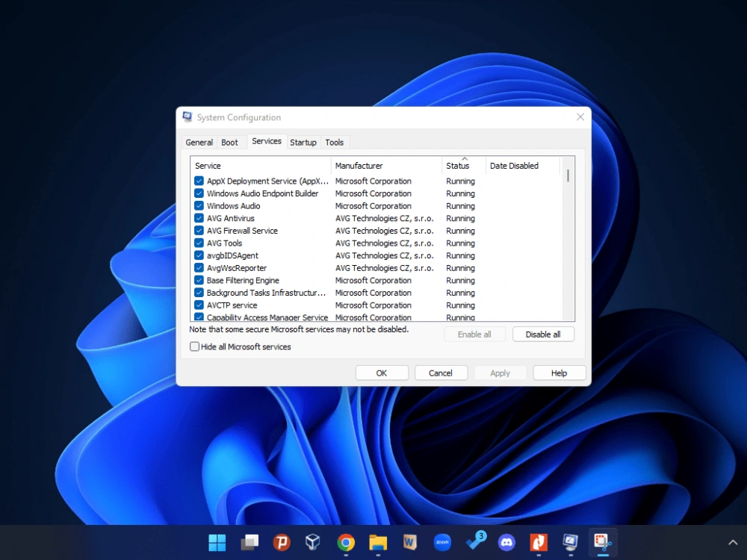This screenshot has width=747, height=560.
Task: Uncheck AVG Firewall Service checkbox
Action: (x=199, y=231)
